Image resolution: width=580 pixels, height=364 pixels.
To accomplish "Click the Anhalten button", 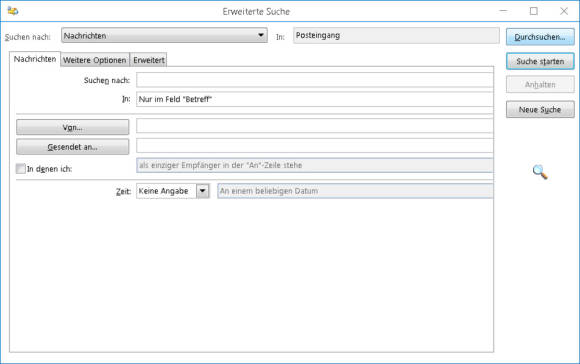I will (540, 85).
